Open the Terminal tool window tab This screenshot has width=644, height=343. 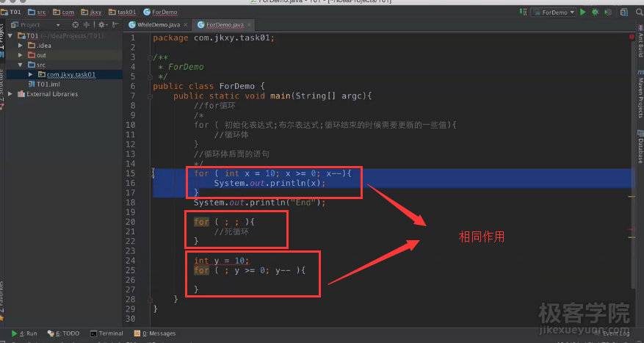106,333
